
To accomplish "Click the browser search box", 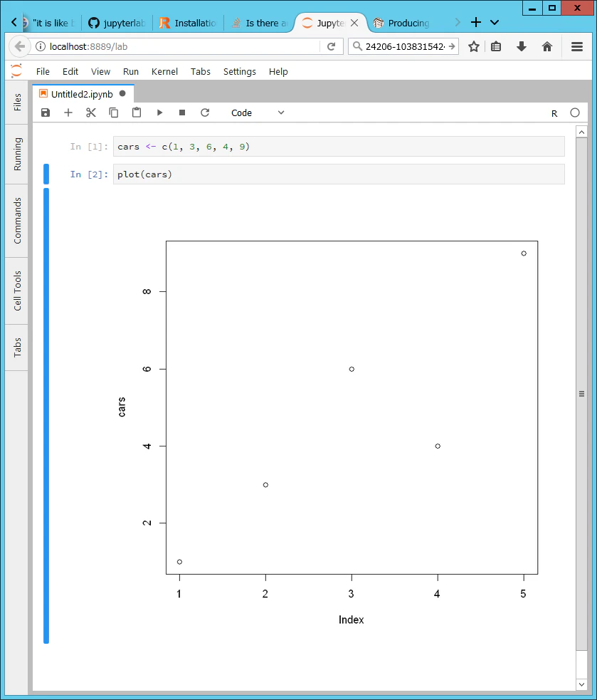I will [x=405, y=46].
